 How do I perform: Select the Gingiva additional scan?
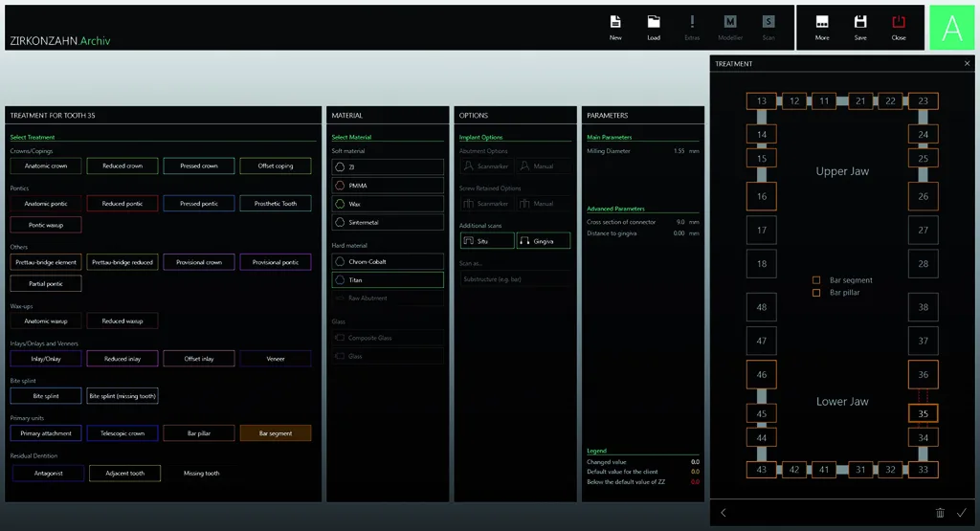click(x=544, y=241)
